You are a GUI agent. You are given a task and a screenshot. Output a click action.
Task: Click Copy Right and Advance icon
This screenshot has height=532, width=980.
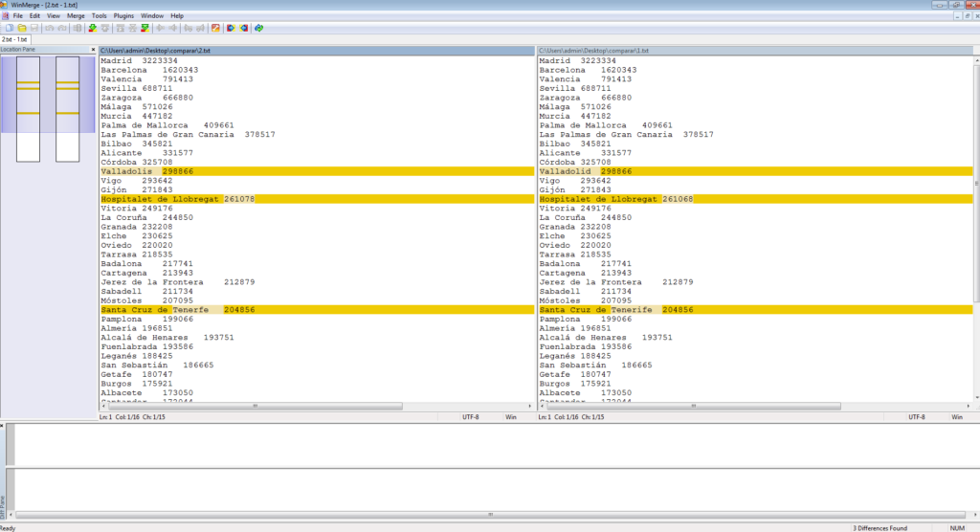tap(189, 28)
